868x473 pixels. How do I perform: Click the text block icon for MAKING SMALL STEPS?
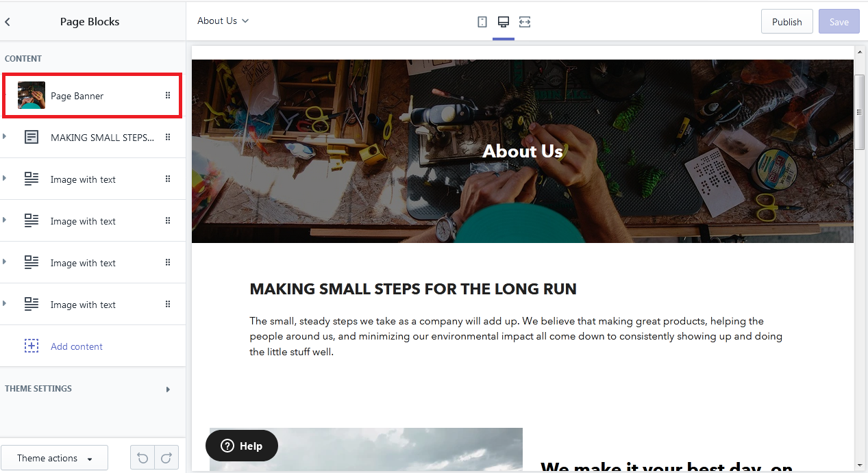[x=32, y=138]
